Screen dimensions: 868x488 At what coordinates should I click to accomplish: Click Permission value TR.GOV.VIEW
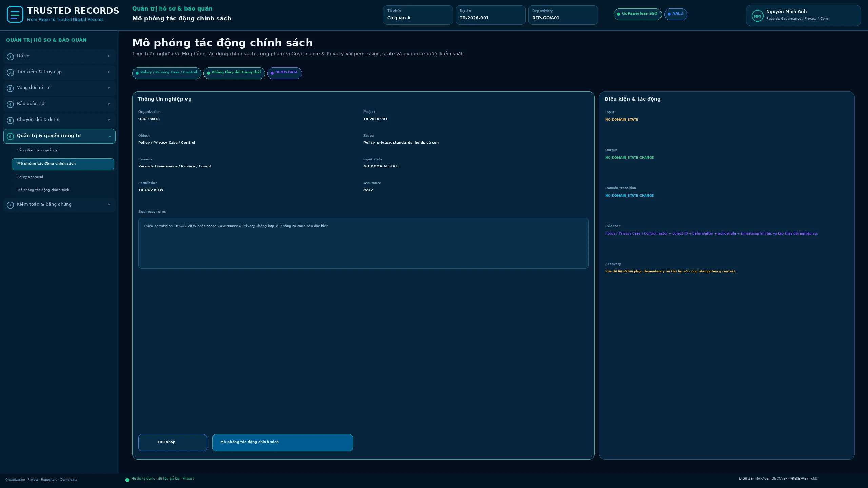coord(151,190)
